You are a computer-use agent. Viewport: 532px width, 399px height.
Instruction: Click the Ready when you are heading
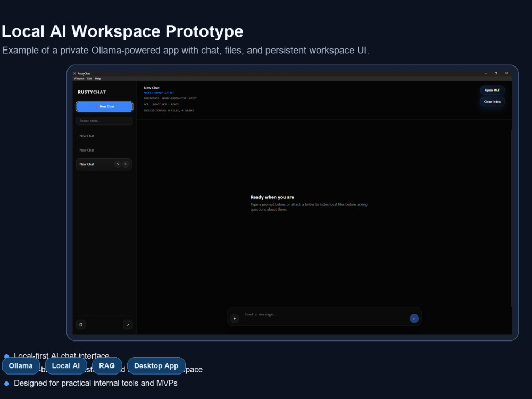coord(272,197)
